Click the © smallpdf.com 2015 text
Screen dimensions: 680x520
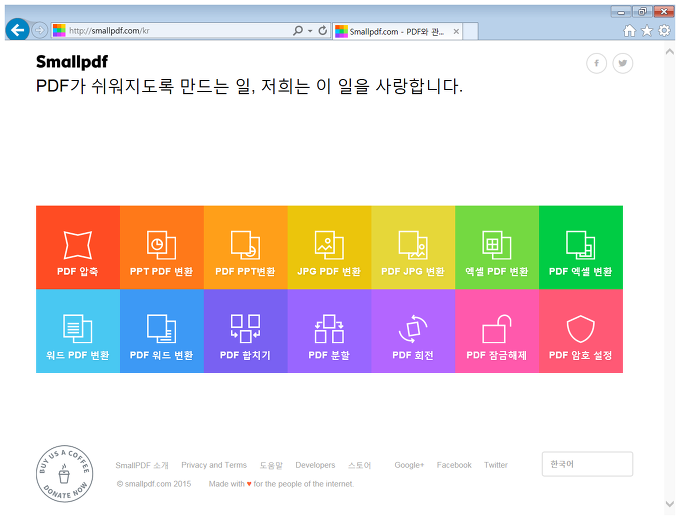154,484
